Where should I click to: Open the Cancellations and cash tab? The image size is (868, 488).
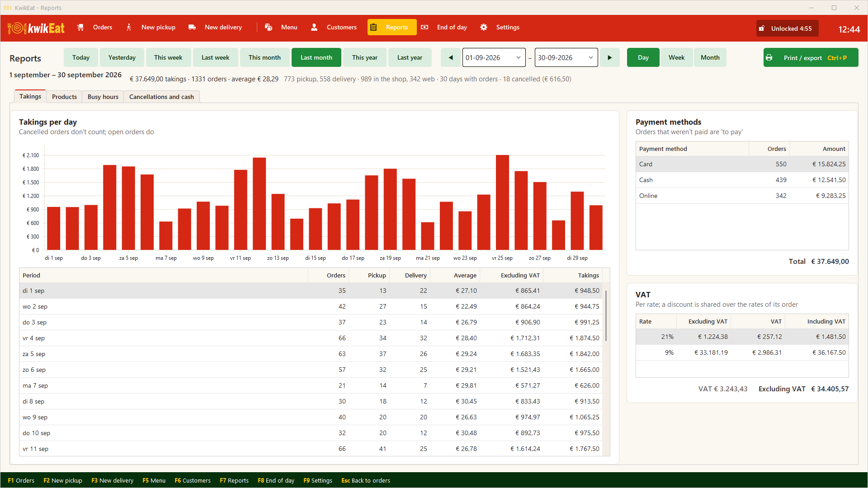tap(161, 97)
